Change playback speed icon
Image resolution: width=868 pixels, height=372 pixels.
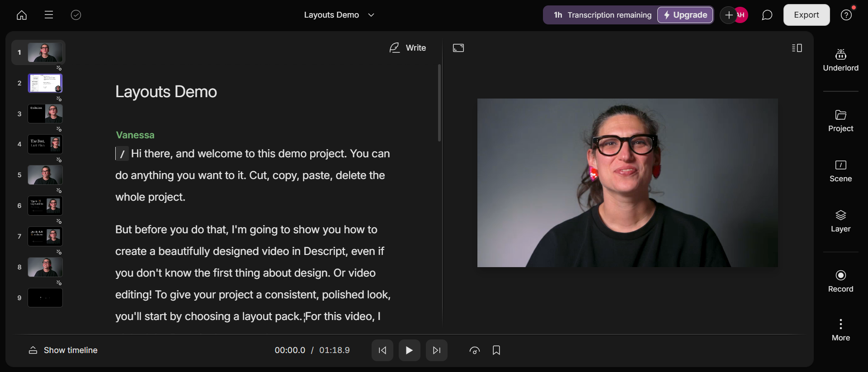click(x=475, y=350)
